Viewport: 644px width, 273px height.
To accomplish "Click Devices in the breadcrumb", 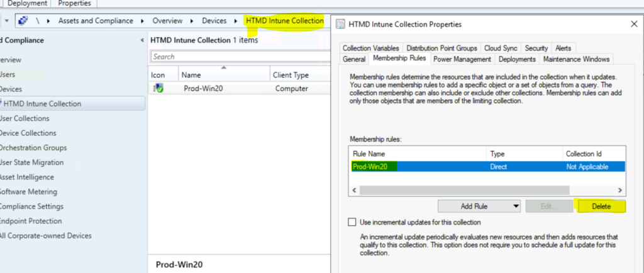I will pyautogui.click(x=214, y=21).
